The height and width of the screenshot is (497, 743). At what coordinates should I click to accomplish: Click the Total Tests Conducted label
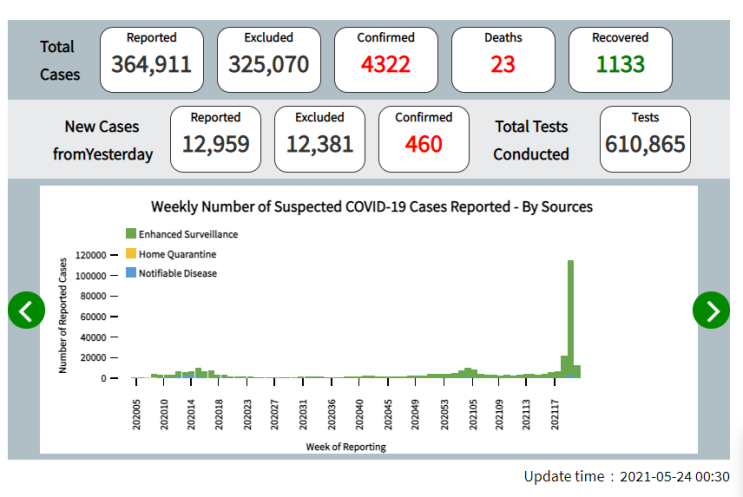point(531,140)
